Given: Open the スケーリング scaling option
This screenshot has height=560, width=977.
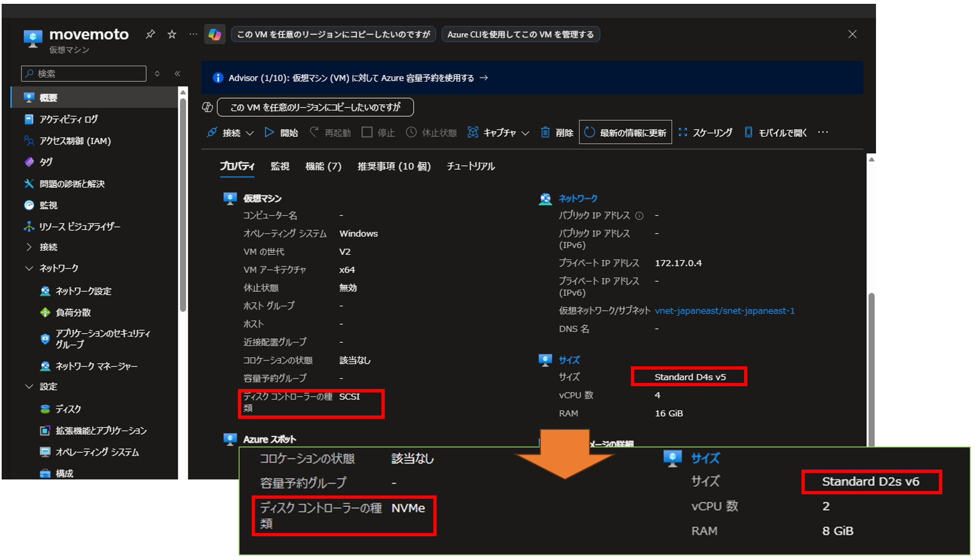Looking at the screenshot, I should pyautogui.click(x=705, y=132).
